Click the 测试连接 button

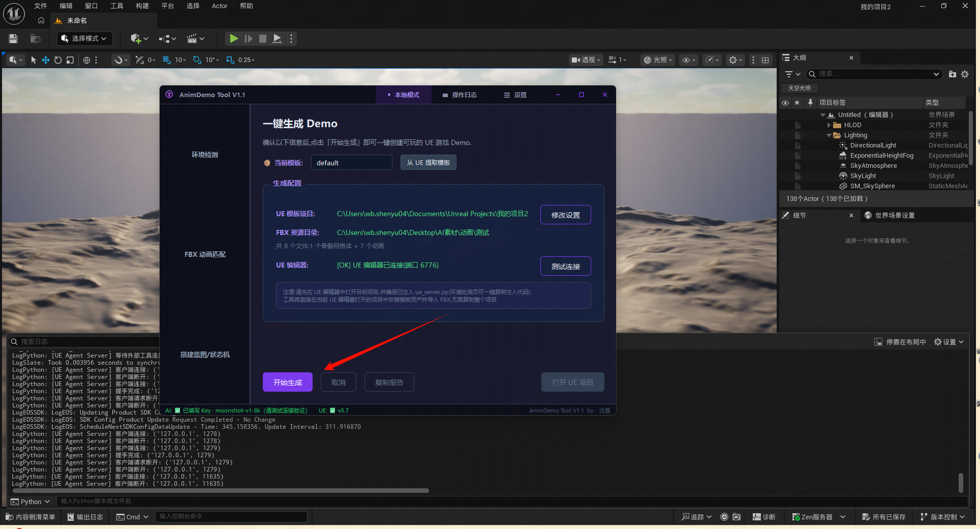point(566,267)
